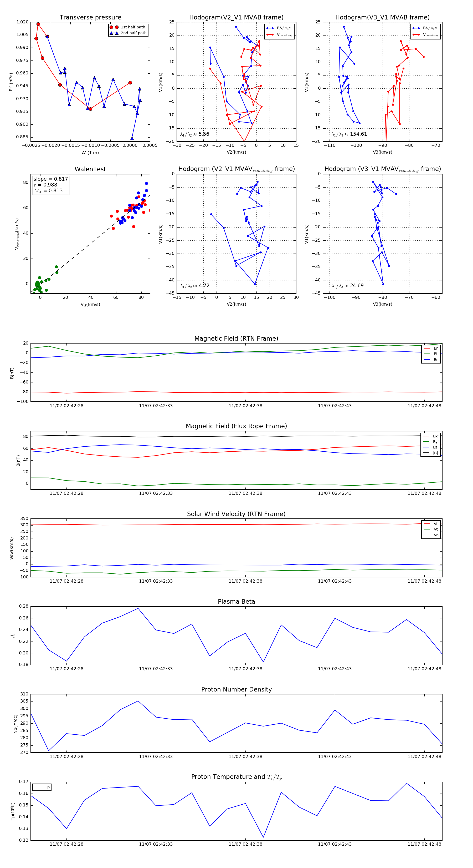Image resolution: width=473 pixels, height=868 pixels.
Task: Click the 'Proton Number Density' title
Action: [x=236, y=689]
